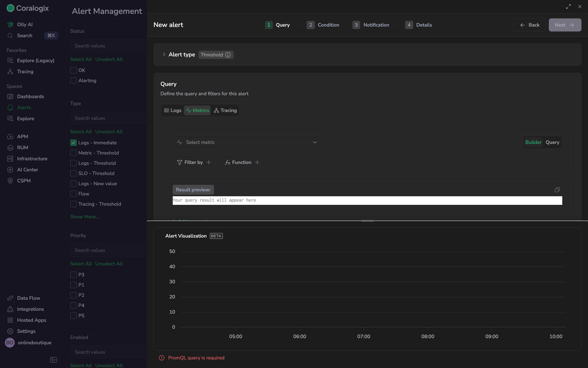Screen dimensions: 588x368
Task: Go to Condition step
Action: pyautogui.click(x=323, y=25)
